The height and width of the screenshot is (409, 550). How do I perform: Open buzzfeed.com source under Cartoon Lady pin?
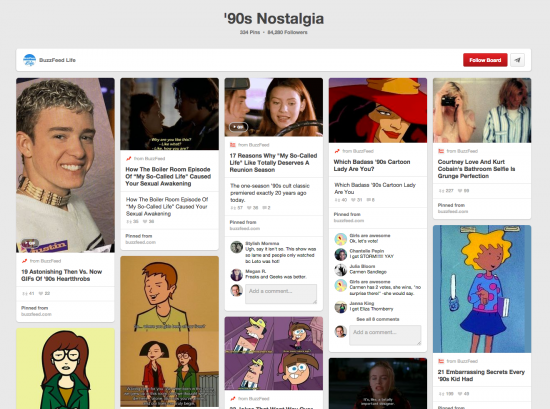pos(349,221)
